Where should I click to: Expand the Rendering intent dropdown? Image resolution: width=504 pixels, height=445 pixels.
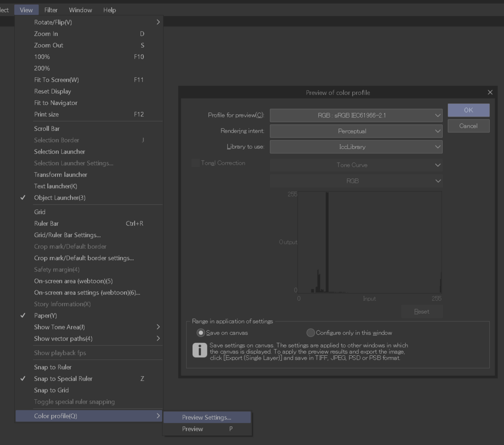pyautogui.click(x=356, y=131)
